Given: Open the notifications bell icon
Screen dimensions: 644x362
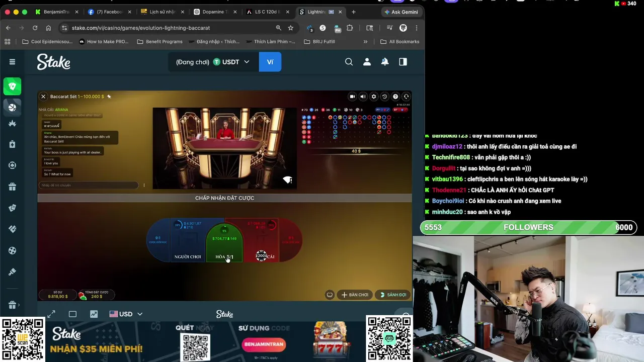Looking at the screenshot, I should 385,62.
